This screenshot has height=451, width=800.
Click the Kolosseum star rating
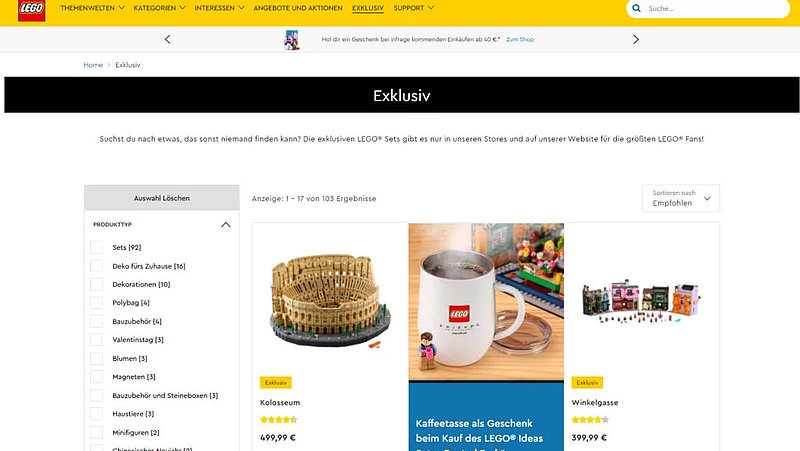coord(279,420)
